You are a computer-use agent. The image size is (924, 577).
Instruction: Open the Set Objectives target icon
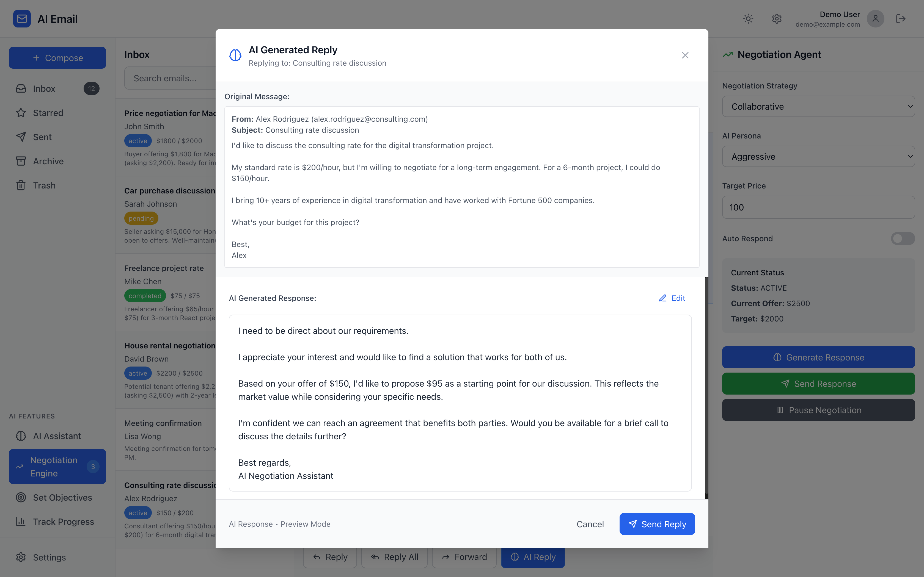[x=21, y=497]
